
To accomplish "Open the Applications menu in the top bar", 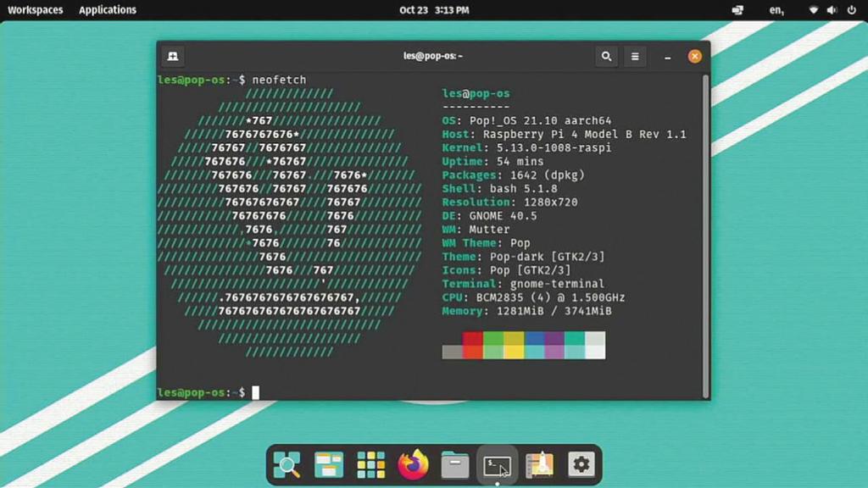I will (x=108, y=10).
